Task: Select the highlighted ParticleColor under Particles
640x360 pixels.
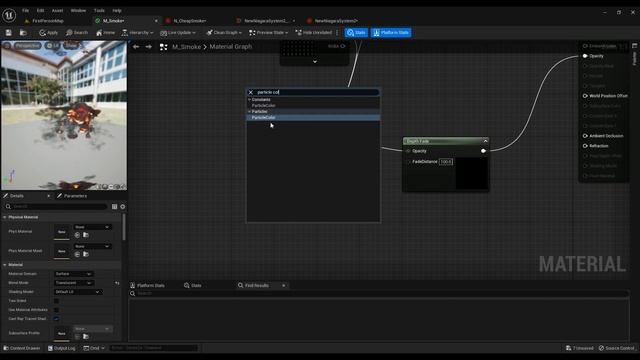Action: point(313,118)
